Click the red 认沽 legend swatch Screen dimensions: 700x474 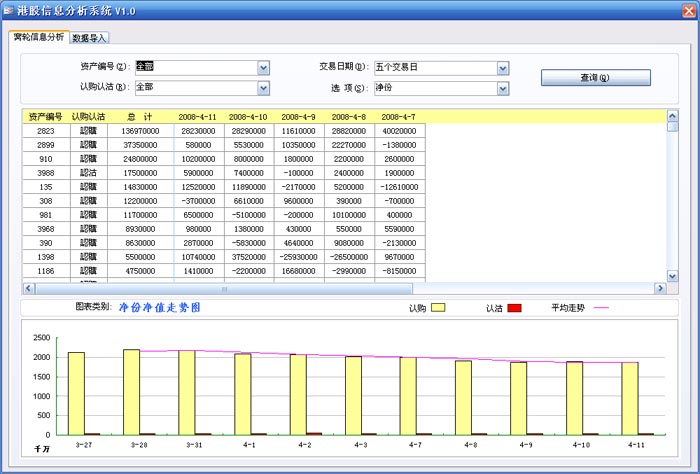click(x=514, y=308)
